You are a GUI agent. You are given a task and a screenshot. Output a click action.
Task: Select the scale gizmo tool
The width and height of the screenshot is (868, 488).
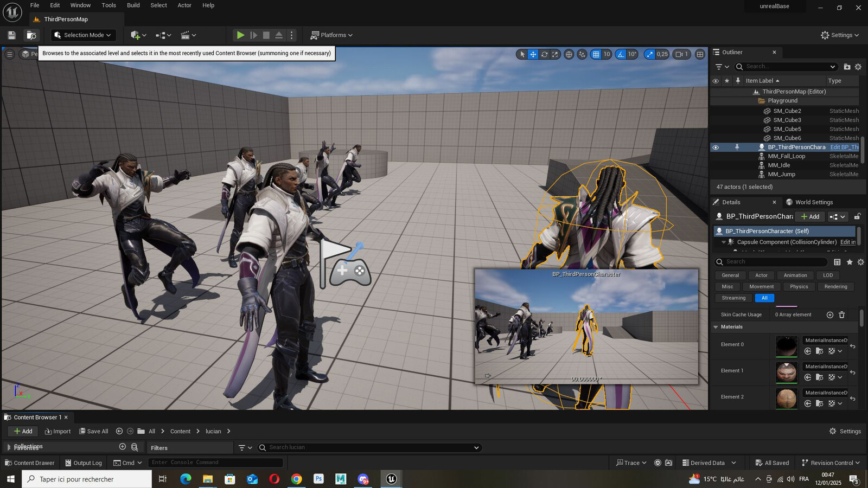coord(555,54)
